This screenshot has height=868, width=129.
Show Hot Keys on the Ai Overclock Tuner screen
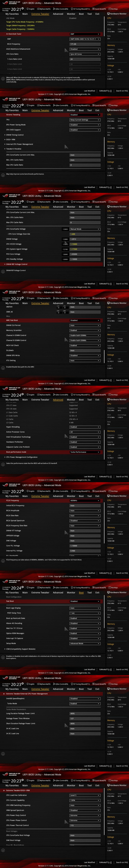tap(113, 9)
